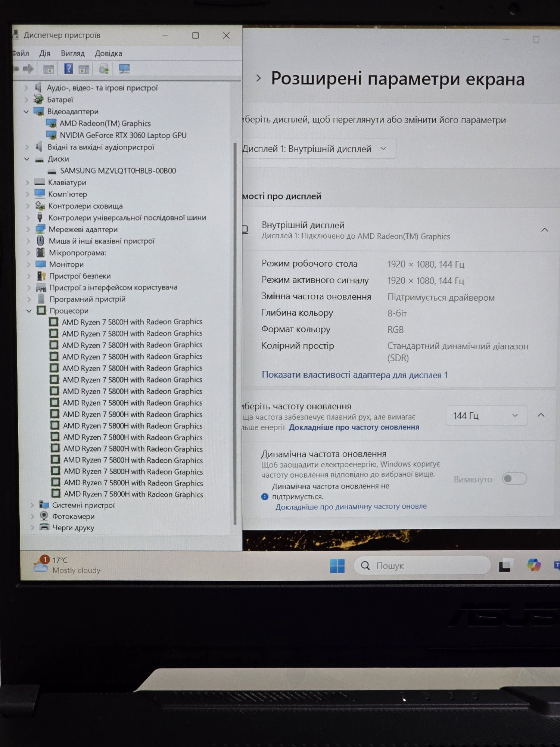Go back via breadcrumb arrow before Розширені параметри

[258, 78]
